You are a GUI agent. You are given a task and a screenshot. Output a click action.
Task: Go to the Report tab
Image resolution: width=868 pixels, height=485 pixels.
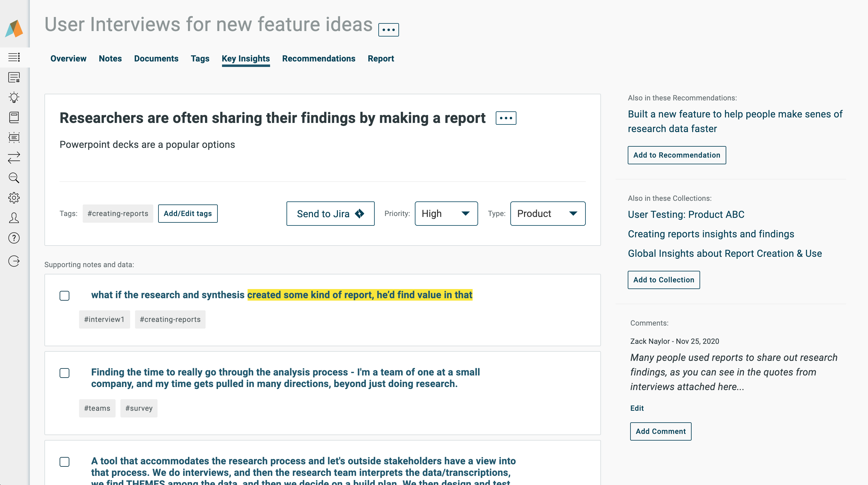coord(380,59)
